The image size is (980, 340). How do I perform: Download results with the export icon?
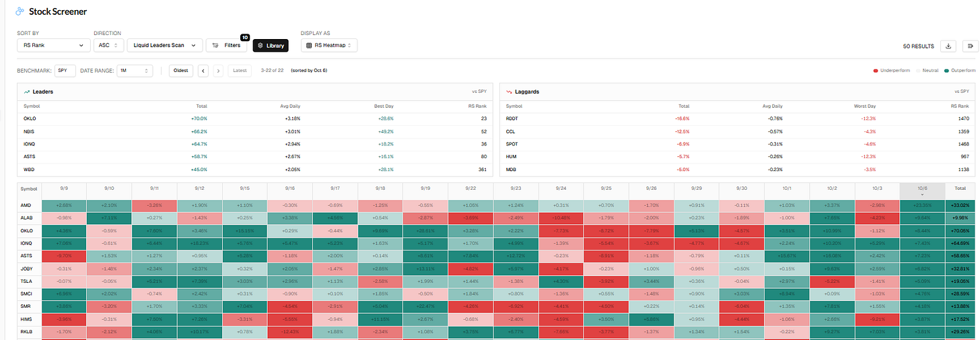tap(948, 46)
